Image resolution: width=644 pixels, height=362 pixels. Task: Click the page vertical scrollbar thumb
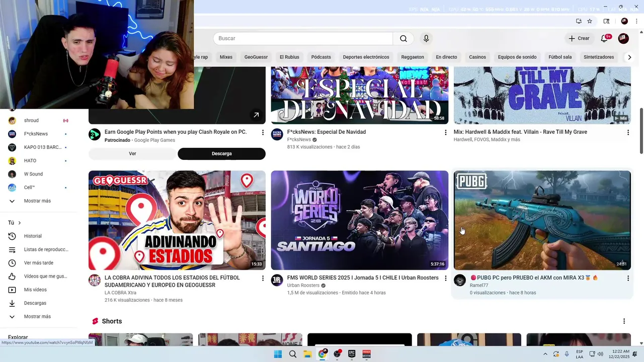[641, 131]
